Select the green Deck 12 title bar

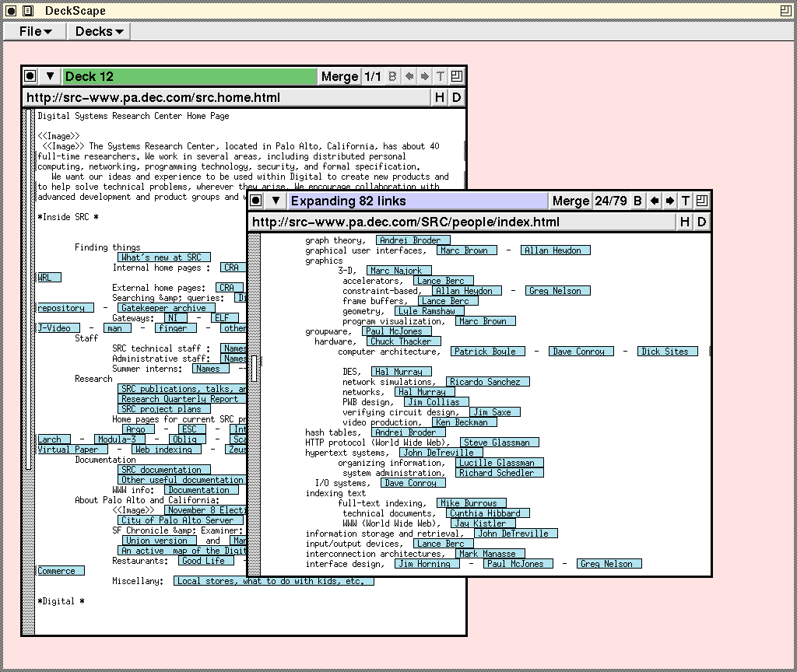[x=189, y=77]
